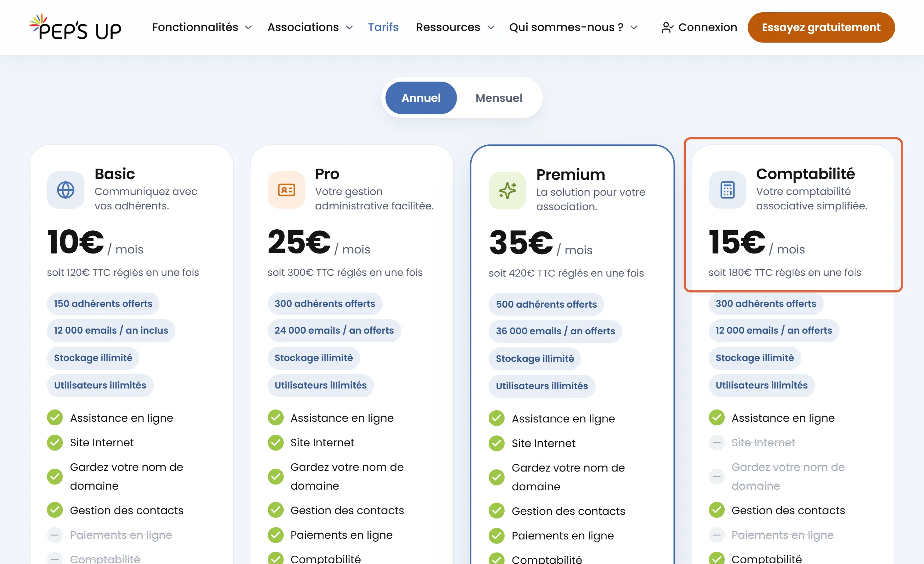This screenshot has width=924, height=564.
Task: Click the Comptabilité plan calculator icon
Action: [727, 190]
